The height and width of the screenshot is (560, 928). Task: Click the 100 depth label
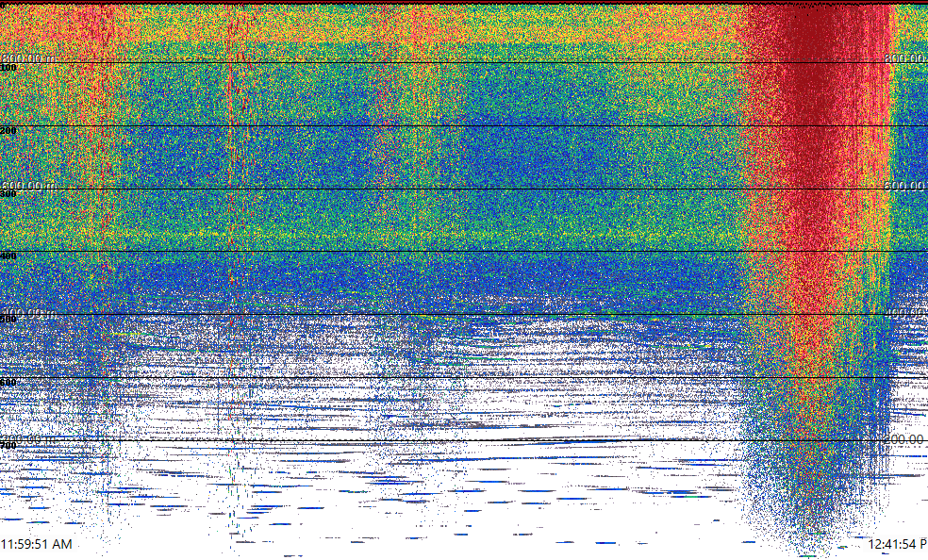8,68
